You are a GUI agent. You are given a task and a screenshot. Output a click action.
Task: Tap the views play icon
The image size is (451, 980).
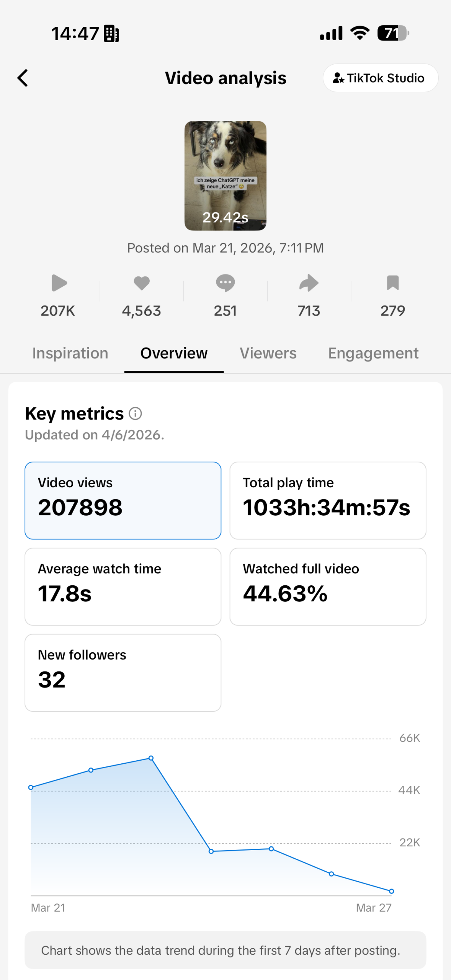(x=59, y=283)
